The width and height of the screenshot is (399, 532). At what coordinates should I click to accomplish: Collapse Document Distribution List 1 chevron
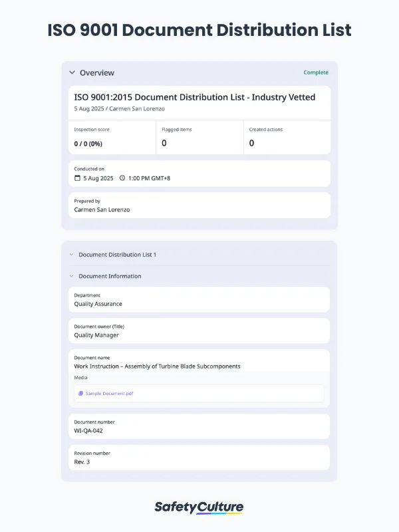71,255
